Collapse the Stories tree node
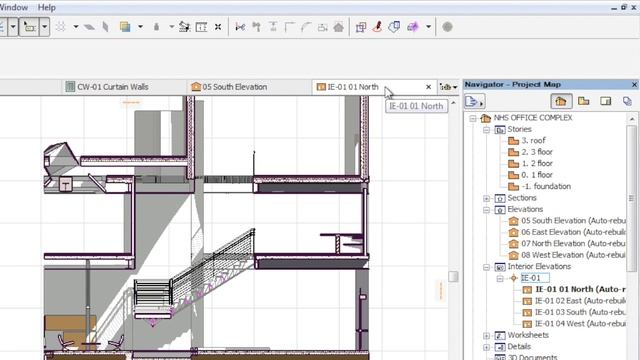Viewport: 640px width, 360px height. (x=487, y=130)
